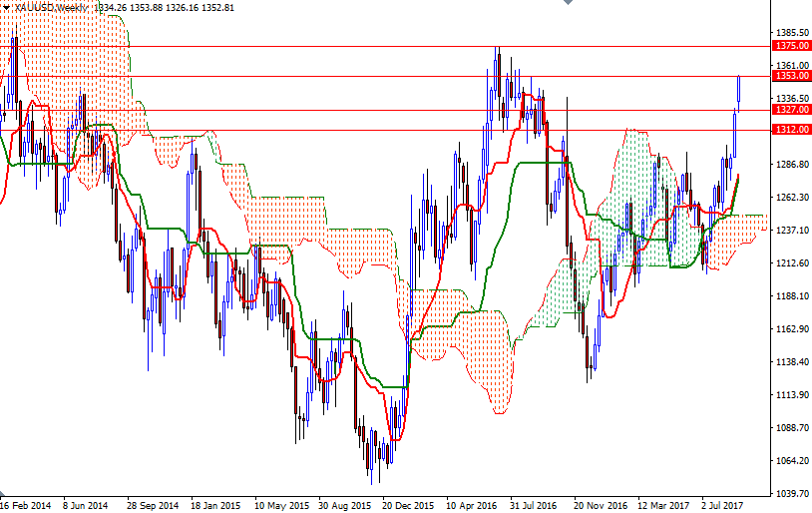Select the 1327.00 red price label
The width and height of the screenshot is (812, 513).
coord(791,110)
